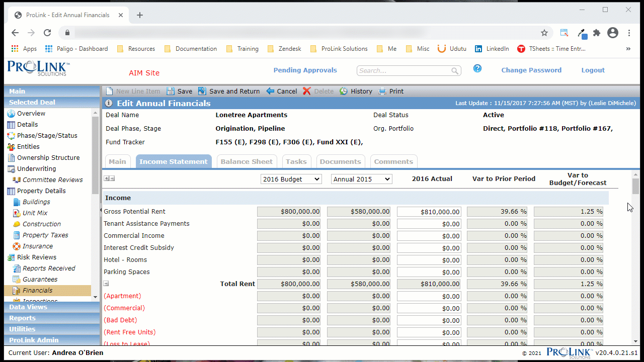
Task: Open Guarantees in sidebar
Action: (x=40, y=280)
